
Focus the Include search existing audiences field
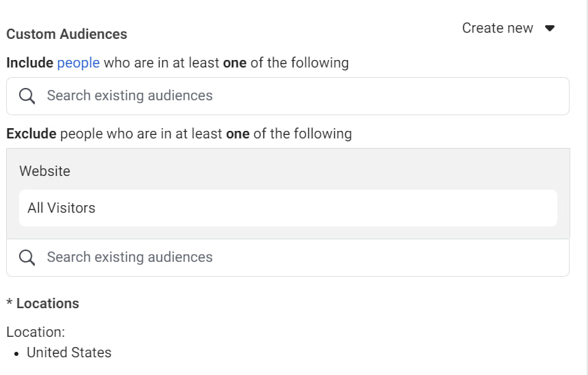288,96
